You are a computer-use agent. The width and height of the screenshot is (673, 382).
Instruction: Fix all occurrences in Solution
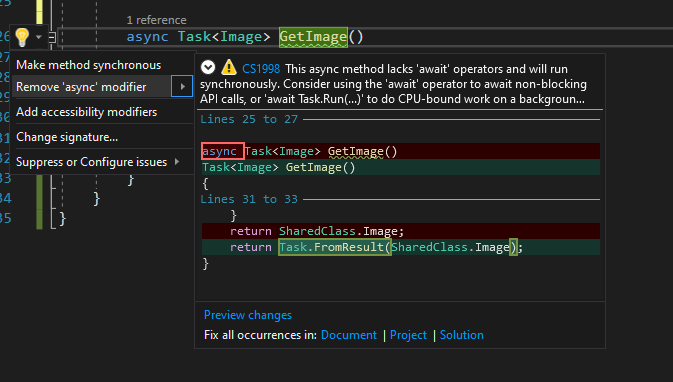coord(461,335)
